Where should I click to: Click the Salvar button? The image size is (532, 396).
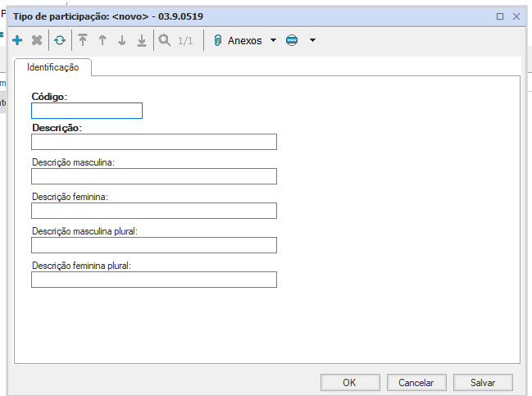click(483, 382)
